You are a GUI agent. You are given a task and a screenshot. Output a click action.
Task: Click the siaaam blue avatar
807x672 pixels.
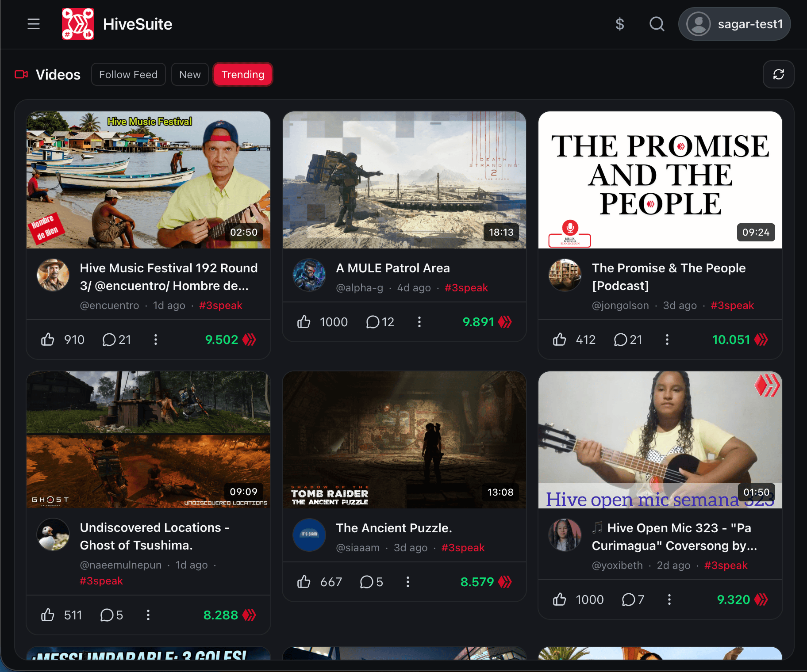pos(309,535)
